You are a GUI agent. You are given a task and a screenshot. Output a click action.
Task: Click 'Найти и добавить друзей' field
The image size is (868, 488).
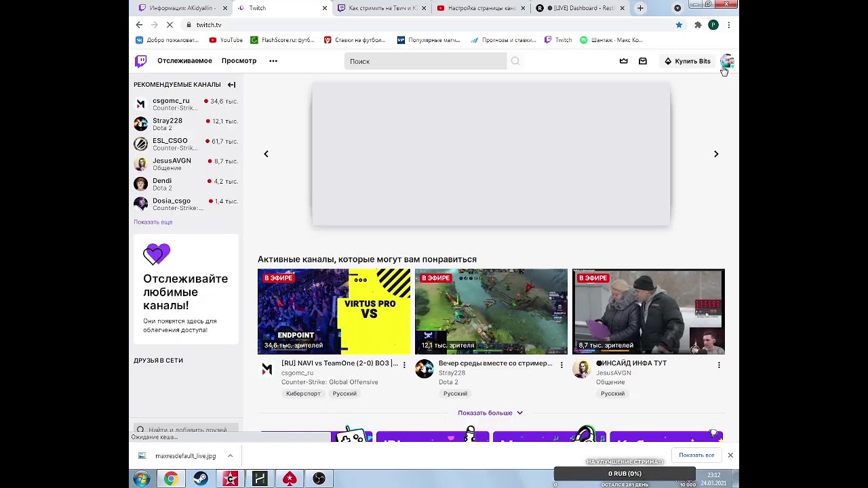(x=186, y=430)
